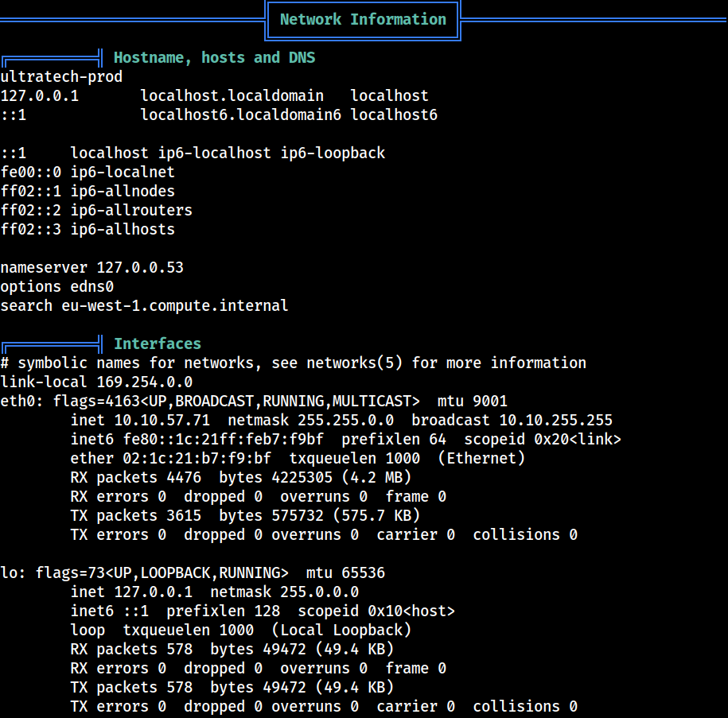This screenshot has height=718, width=728.
Task: Click the Hostname, hosts and DNS heading
Action: (214, 57)
